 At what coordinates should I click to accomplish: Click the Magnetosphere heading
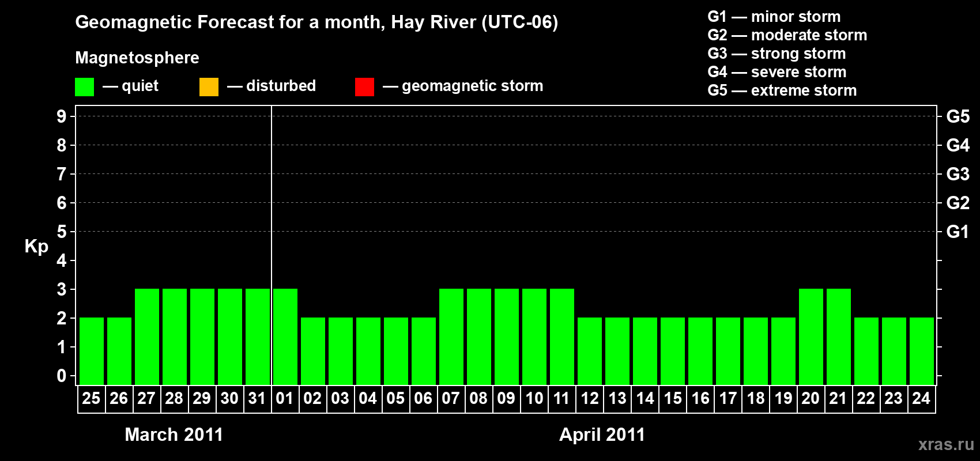(137, 58)
